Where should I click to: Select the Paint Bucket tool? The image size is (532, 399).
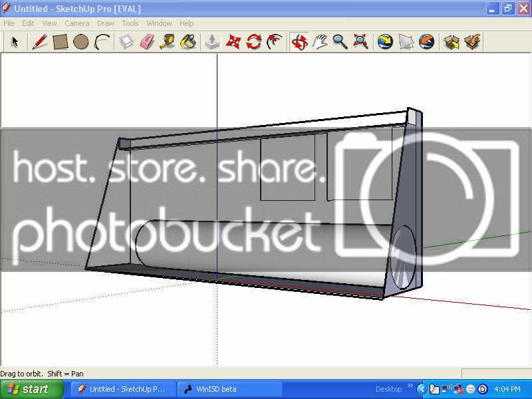(x=189, y=42)
